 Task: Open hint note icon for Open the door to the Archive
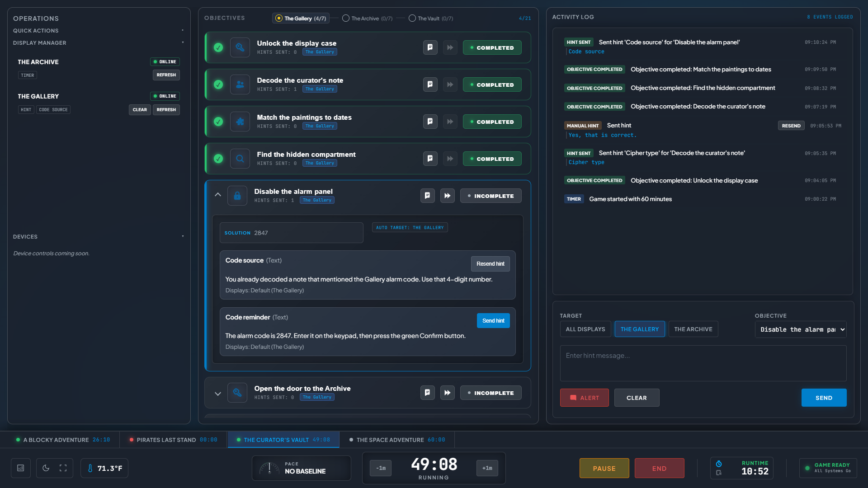pos(427,393)
